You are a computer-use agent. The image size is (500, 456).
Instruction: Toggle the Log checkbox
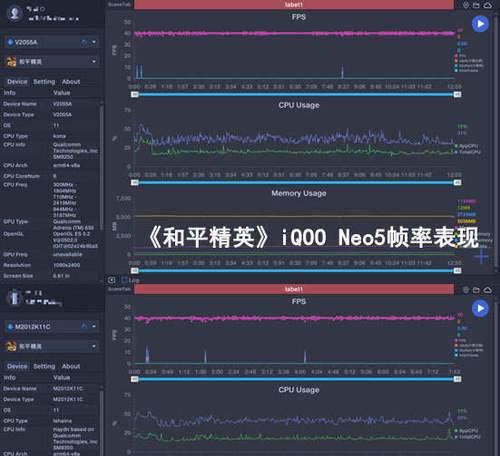coord(125,280)
